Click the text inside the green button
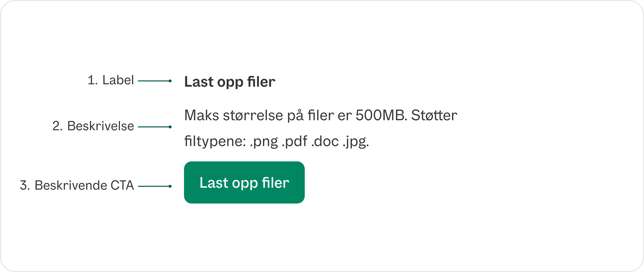The height and width of the screenshot is (272, 644). [x=244, y=182]
